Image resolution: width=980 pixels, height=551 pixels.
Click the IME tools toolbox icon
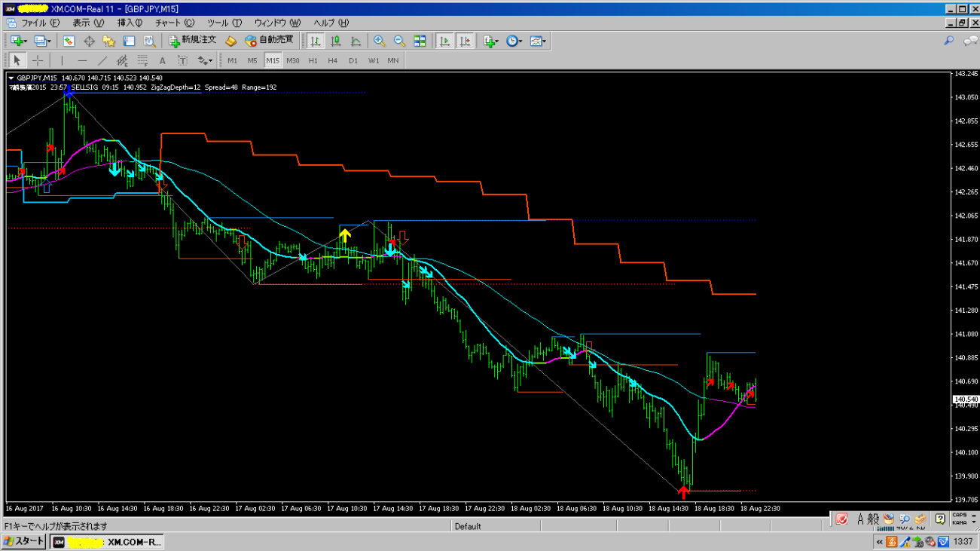pyautogui.click(x=920, y=519)
